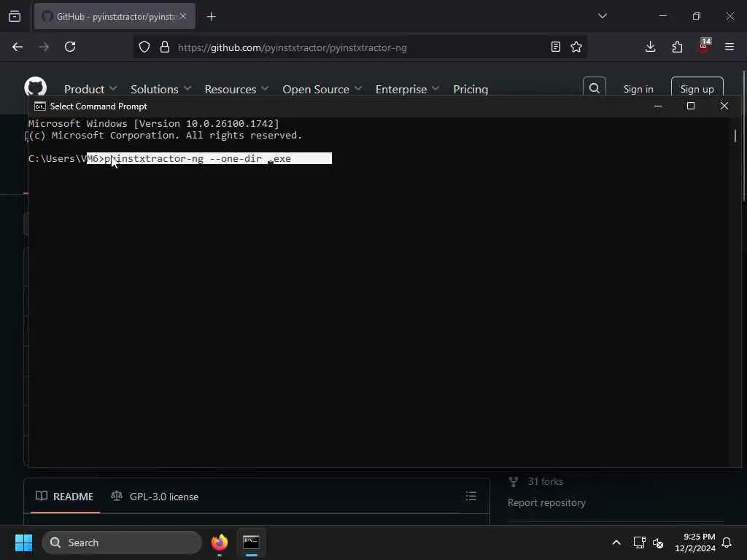The width and height of the screenshot is (747, 560).
Task: Maximize the Command Prompt window
Action: [x=691, y=106]
